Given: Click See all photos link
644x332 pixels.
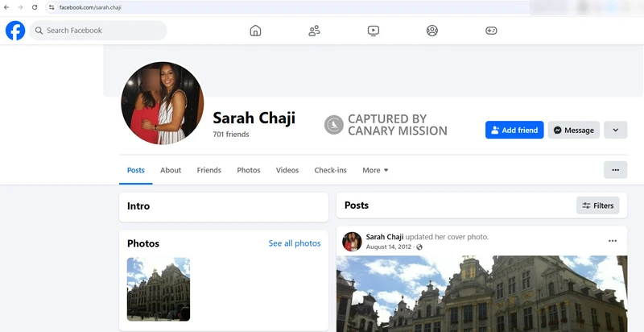Looking at the screenshot, I should click(295, 243).
